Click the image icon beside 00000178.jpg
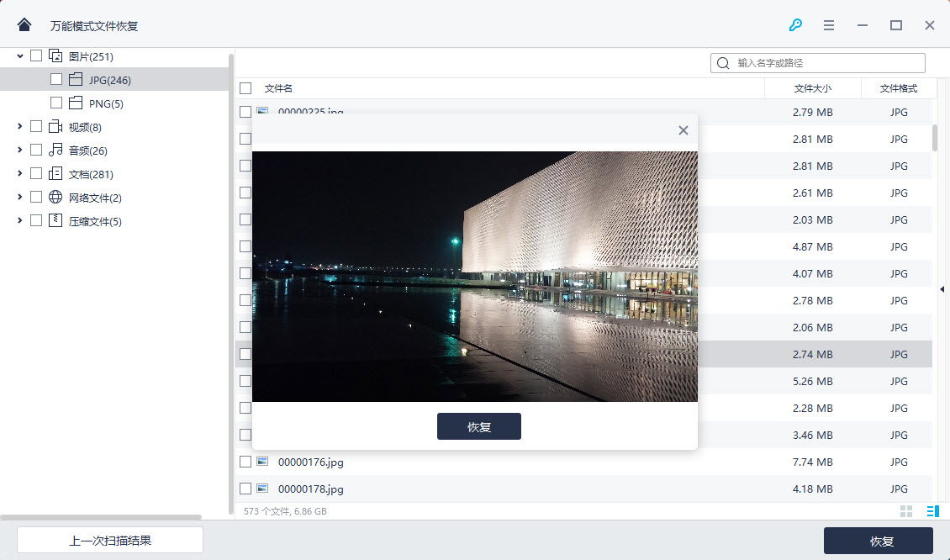950x560 pixels. [x=262, y=489]
